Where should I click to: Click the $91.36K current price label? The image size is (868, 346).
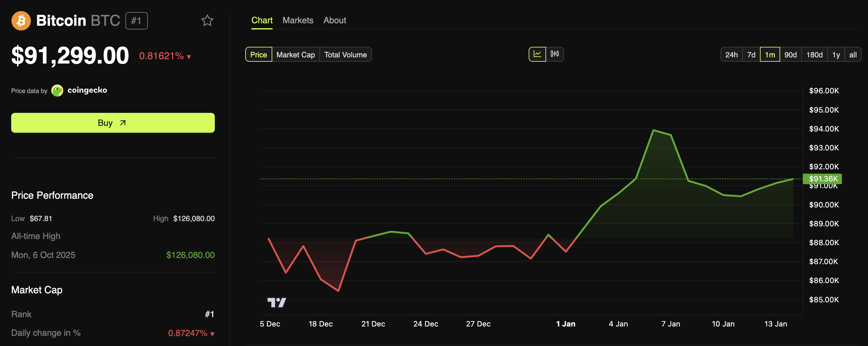click(822, 179)
